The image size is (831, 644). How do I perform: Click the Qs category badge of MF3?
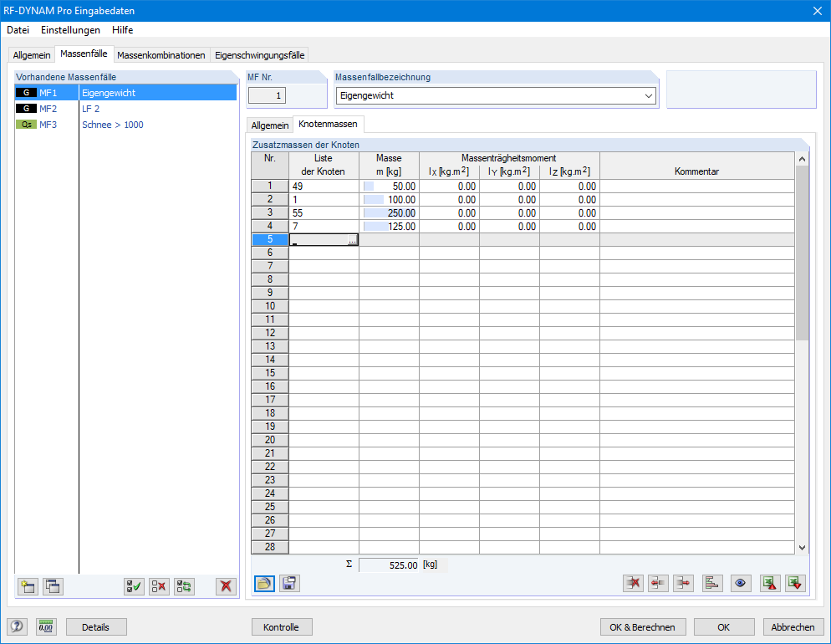point(26,125)
